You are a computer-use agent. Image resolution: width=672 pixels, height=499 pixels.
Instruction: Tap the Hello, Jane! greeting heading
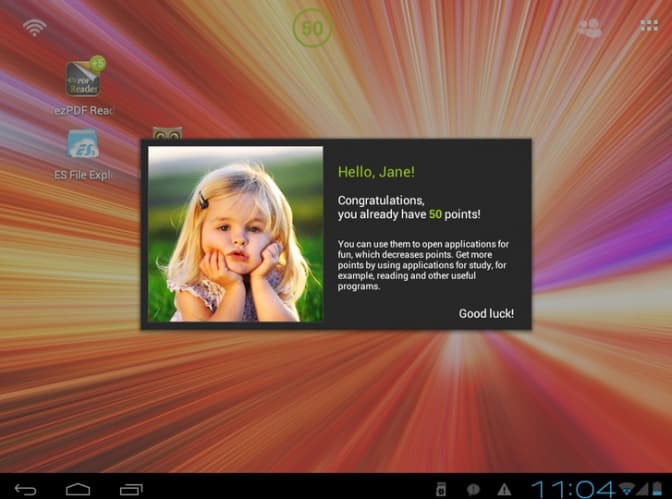pos(376,172)
